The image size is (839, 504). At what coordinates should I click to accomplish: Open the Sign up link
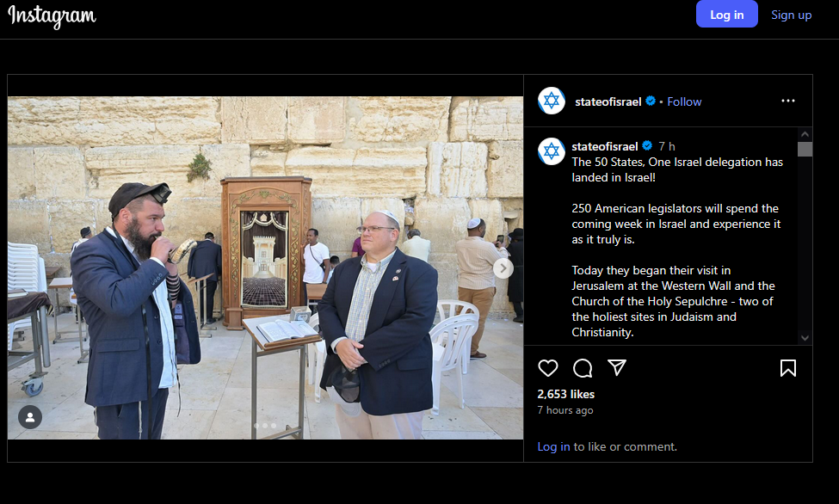click(x=791, y=15)
